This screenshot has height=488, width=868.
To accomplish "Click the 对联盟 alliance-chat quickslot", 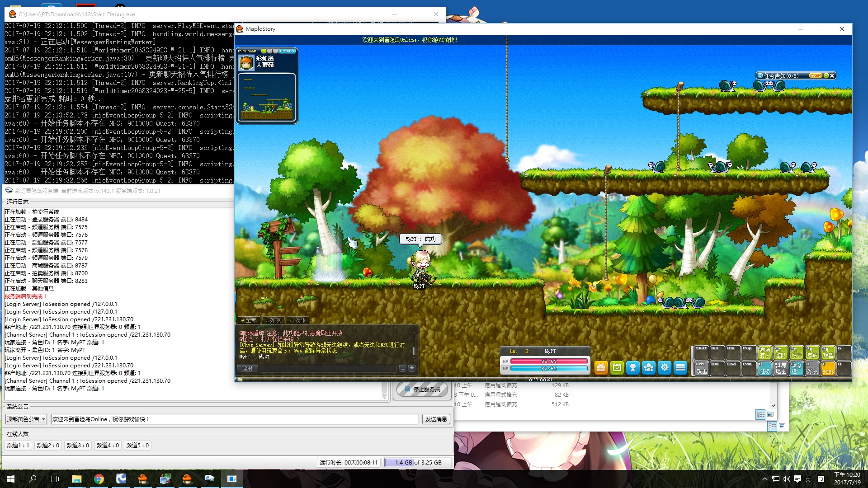I will click(x=828, y=352).
